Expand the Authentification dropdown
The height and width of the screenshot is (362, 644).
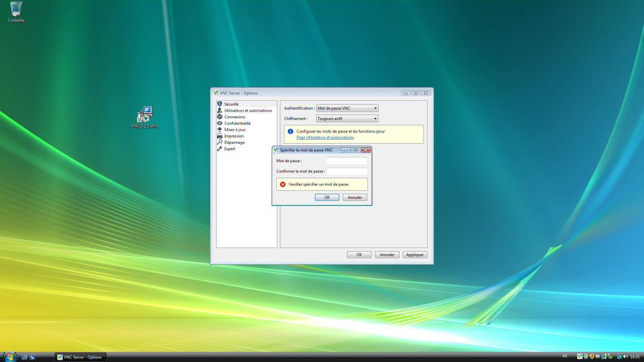pyautogui.click(x=347, y=109)
